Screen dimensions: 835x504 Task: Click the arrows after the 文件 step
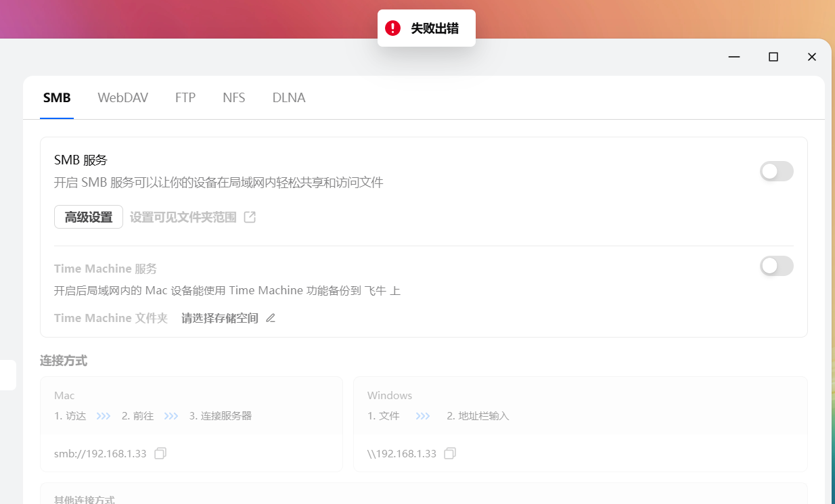point(422,415)
